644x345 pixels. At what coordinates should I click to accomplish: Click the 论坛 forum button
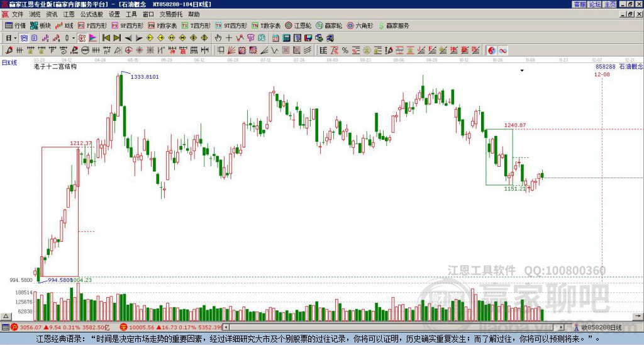595,4
